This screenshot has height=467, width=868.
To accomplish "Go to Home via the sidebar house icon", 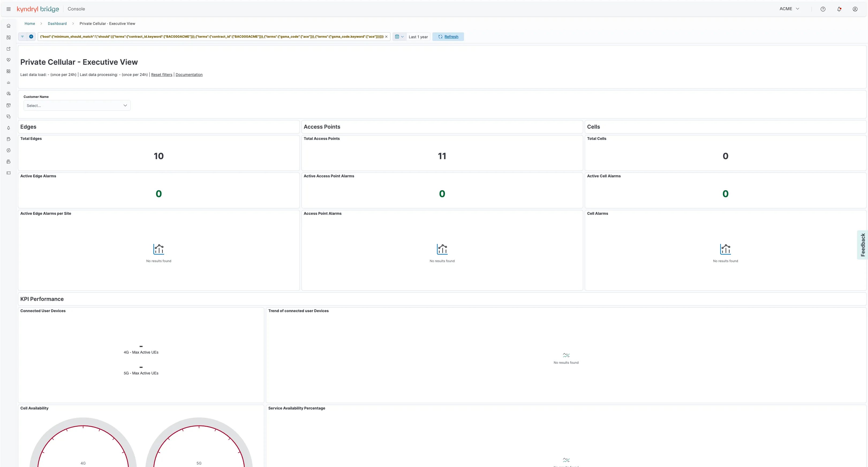I will pos(8,26).
